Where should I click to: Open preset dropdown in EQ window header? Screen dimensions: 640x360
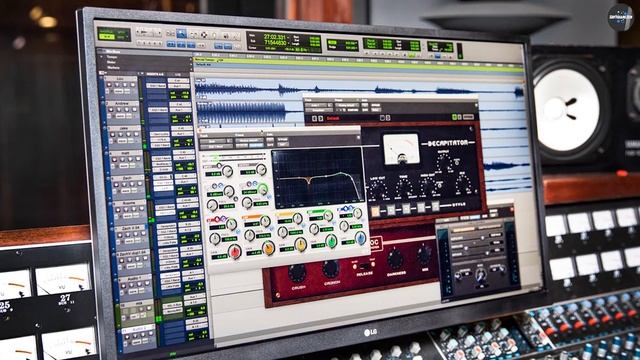point(249,140)
